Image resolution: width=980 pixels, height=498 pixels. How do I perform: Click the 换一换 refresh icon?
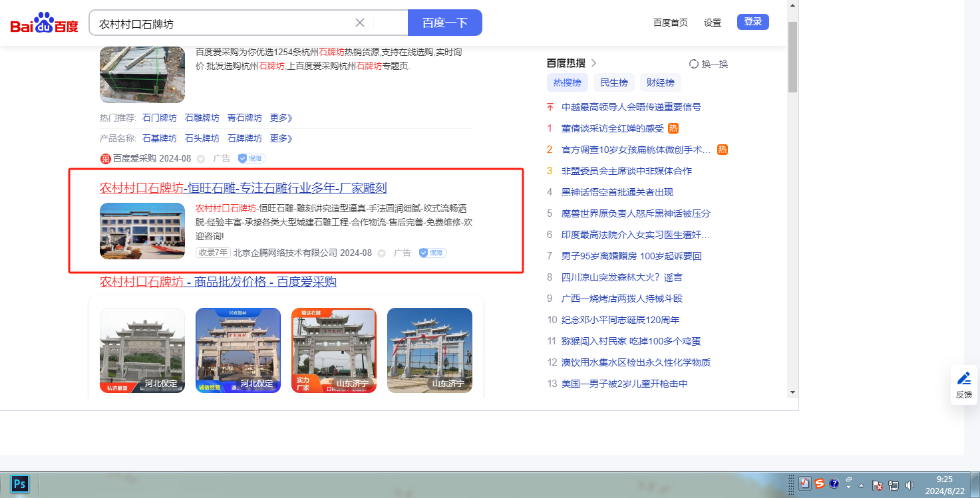pyautogui.click(x=694, y=64)
